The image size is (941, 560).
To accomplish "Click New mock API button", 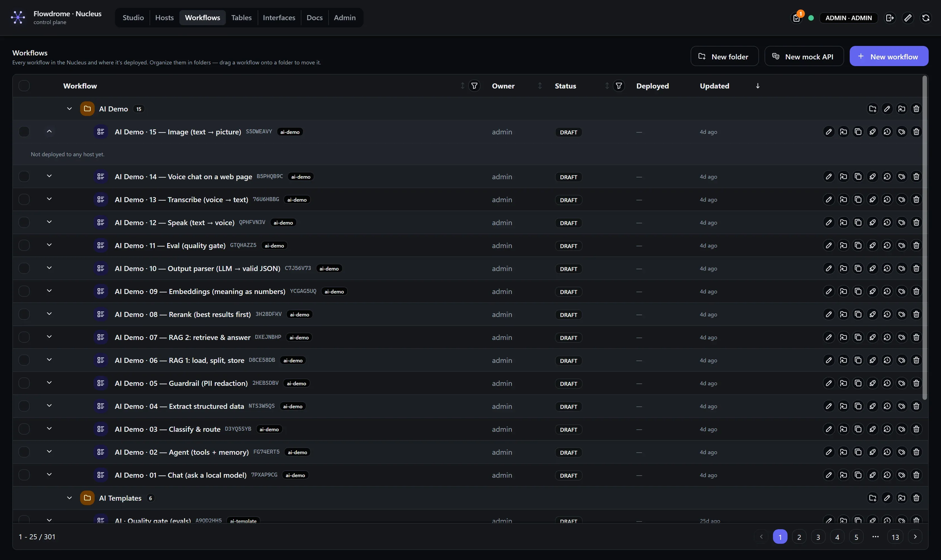I will pos(804,56).
